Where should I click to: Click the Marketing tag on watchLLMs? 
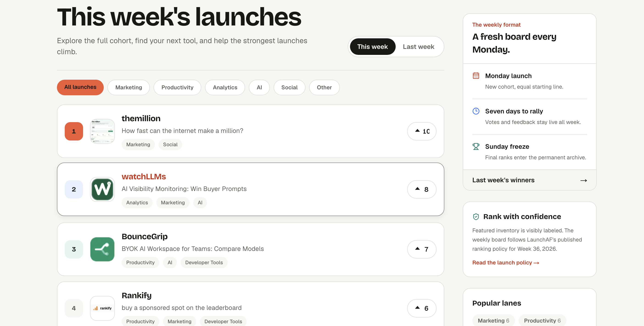[x=173, y=202]
